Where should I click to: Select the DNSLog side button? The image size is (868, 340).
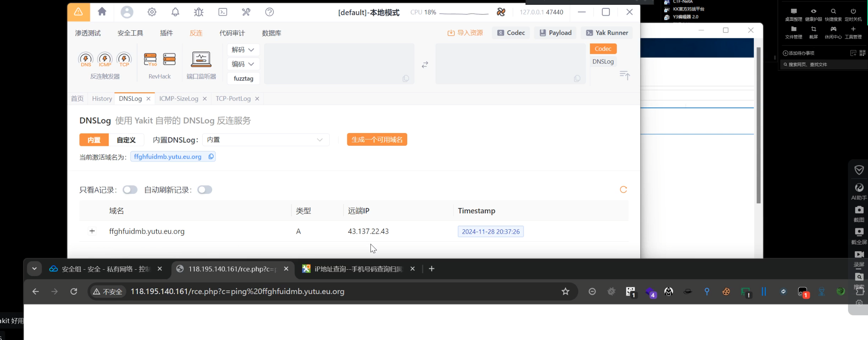603,62
